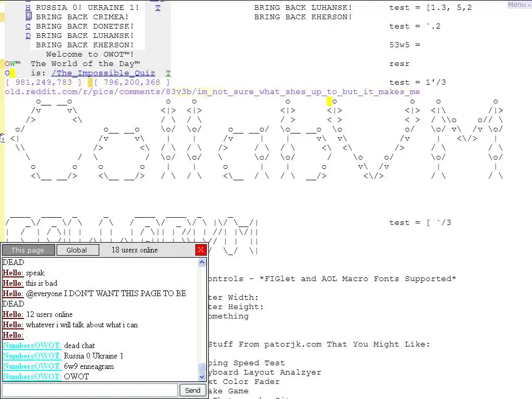Click 'test = [ `/3' text
Screen dimensions: 532x399
click(x=420, y=222)
